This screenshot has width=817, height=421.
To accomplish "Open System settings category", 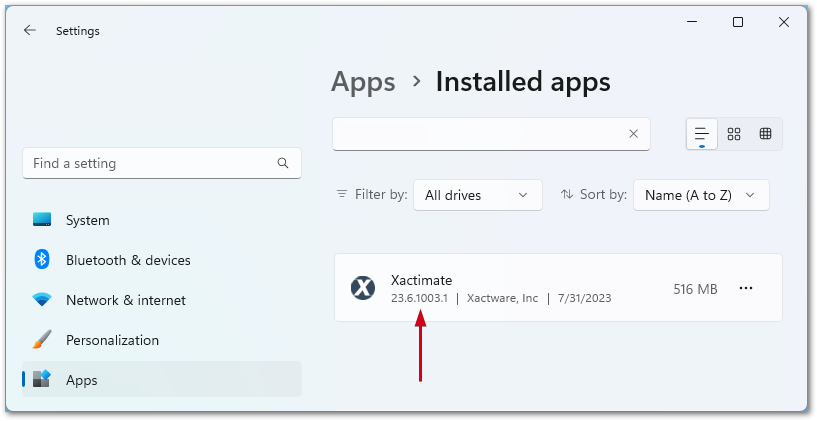I will pos(162,220).
